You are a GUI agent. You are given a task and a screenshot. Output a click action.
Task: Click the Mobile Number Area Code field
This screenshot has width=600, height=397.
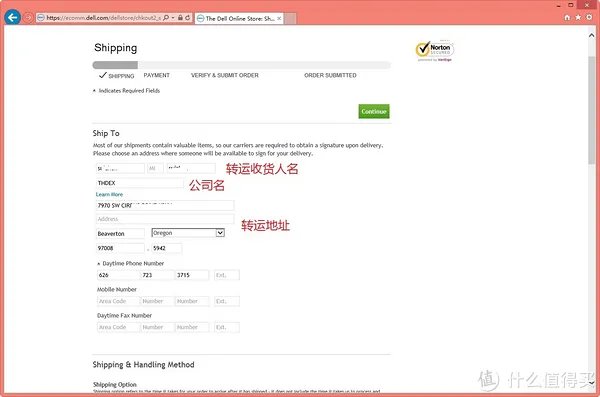(x=118, y=301)
